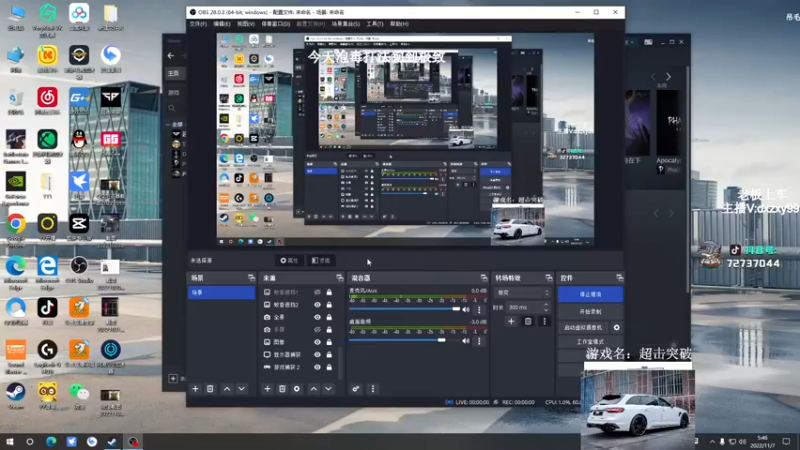Pop out the 场景 dock using its float icon
The width and height of the screenshot is (800, 450).
(252, 278)
